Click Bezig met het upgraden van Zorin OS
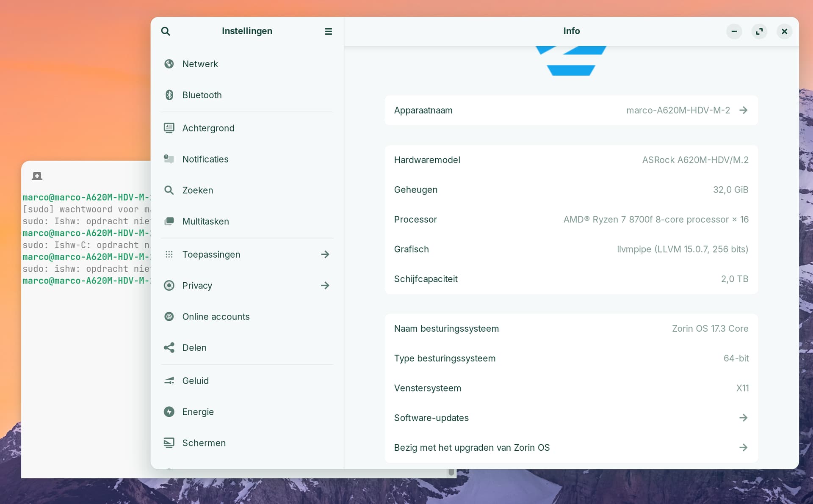813x504 pixels. (x=472, y=447)
